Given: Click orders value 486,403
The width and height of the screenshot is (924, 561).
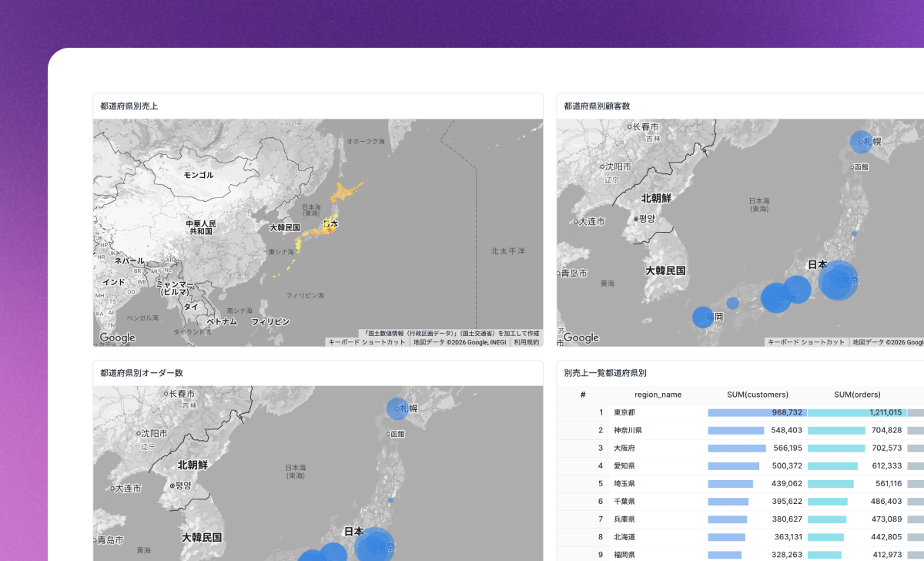Looking at the screenshot, I should coord(886,501).
